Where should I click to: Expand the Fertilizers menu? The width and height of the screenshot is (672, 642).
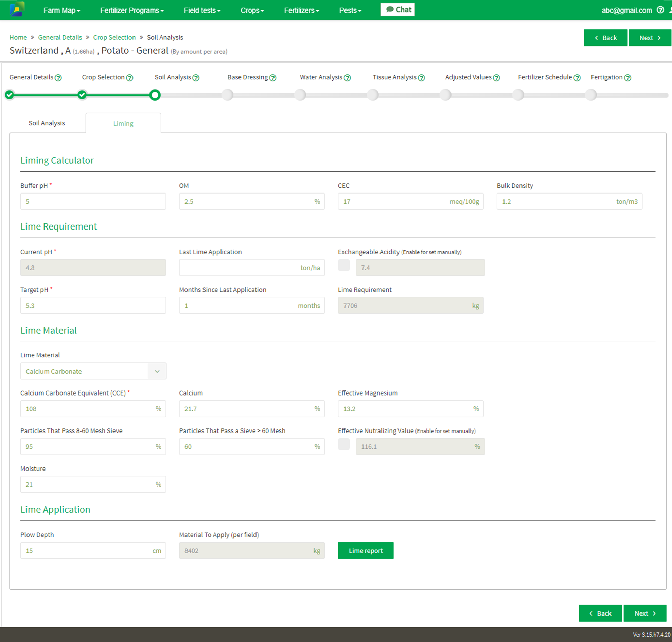(x=301, y=10)
